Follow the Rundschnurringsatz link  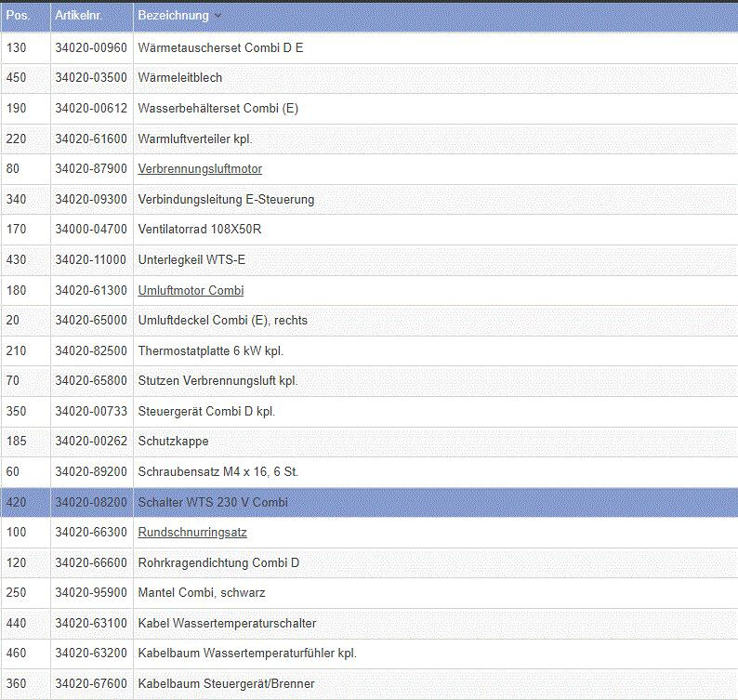coord(192,533)
